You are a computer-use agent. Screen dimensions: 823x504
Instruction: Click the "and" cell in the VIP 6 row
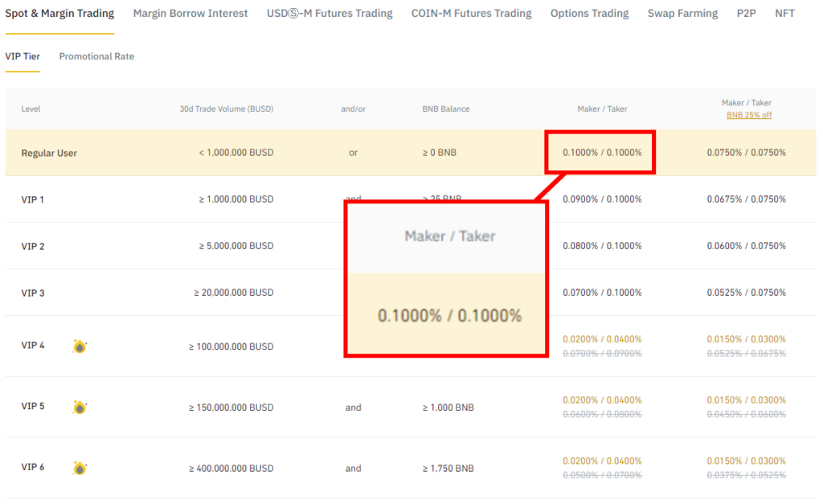coord(354,469)
